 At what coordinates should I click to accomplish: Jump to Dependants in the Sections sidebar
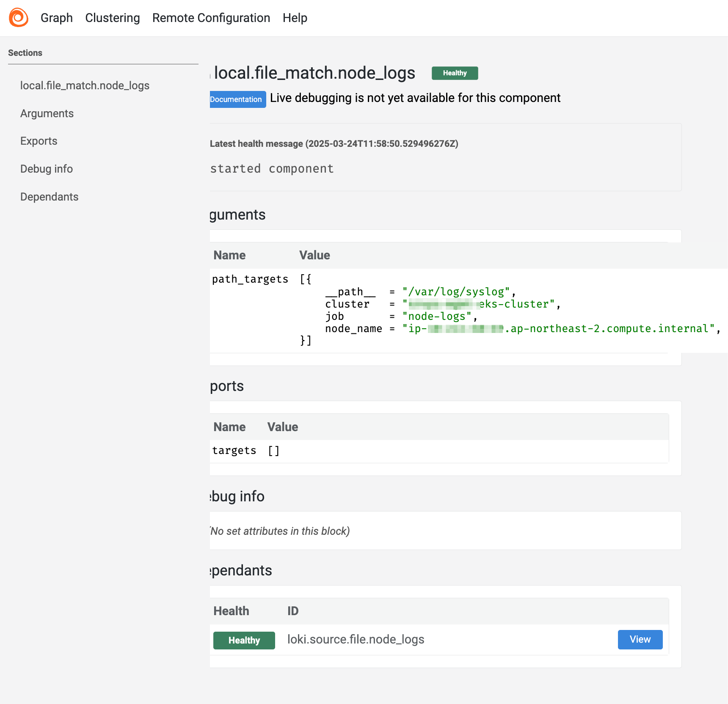pyautogui.click(x=50, y=197)
